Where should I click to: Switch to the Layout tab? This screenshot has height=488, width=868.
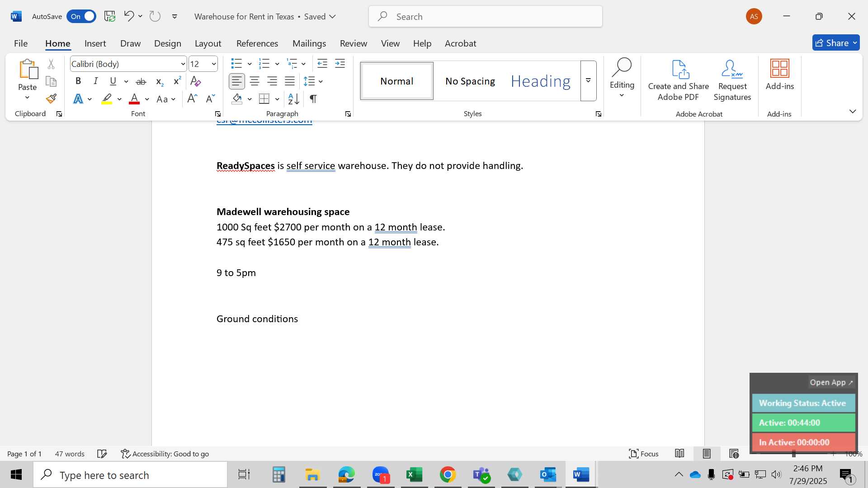point(208,43)
